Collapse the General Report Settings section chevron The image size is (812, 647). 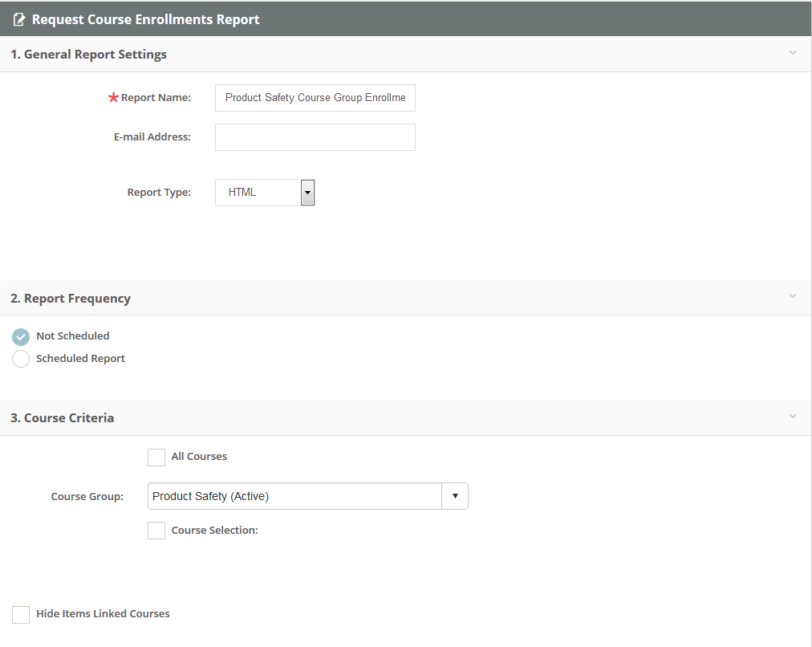coord(793,53)
